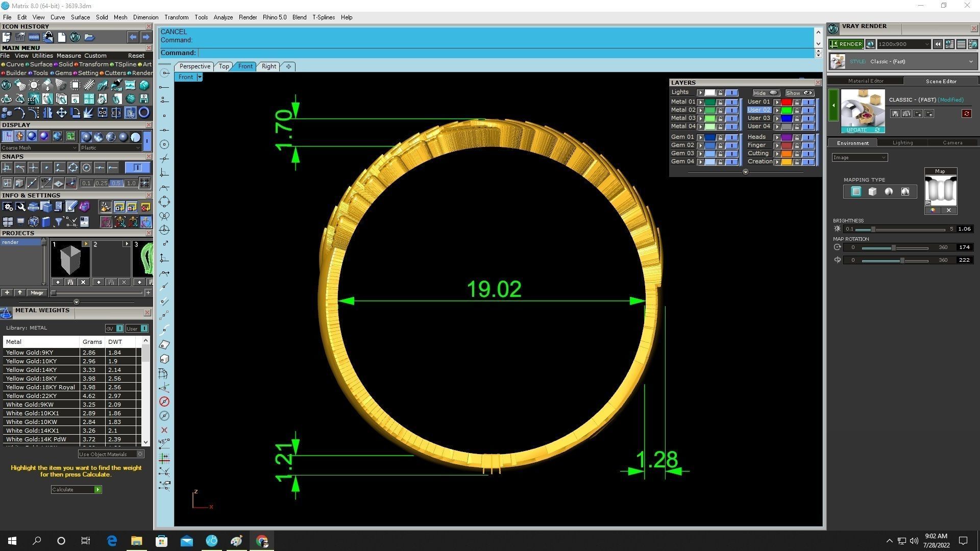Click the red refresh style icon
Viewport: 980px width, 551px height.
coord(966,114)
